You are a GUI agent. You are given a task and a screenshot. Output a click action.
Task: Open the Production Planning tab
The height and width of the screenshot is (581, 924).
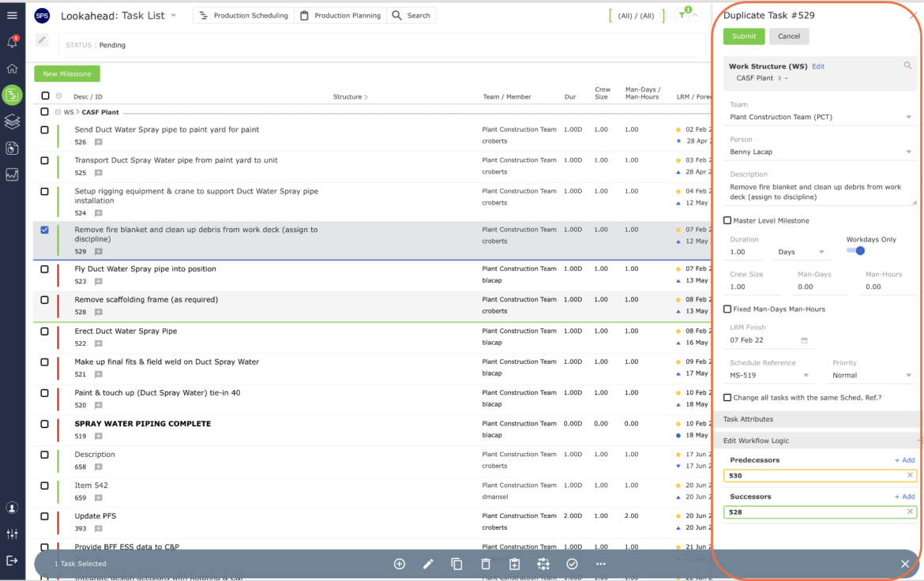pyautogui.click(x=340, y=15)
